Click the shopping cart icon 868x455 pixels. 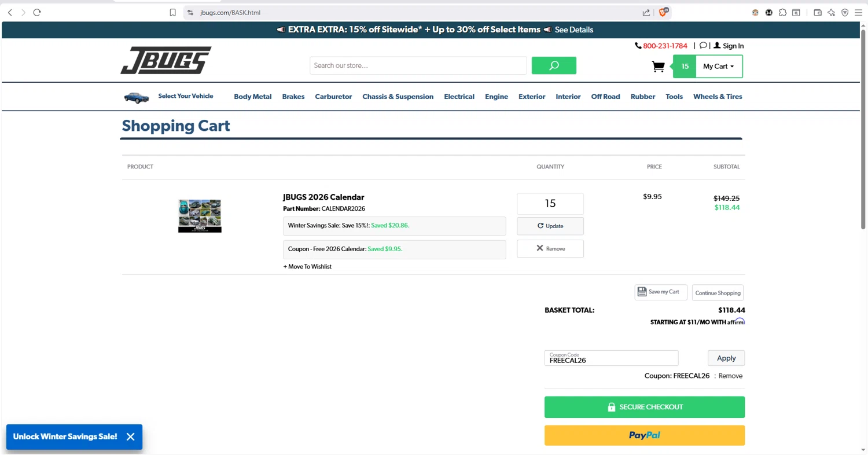pyautogui.click(x=658, y=67)
